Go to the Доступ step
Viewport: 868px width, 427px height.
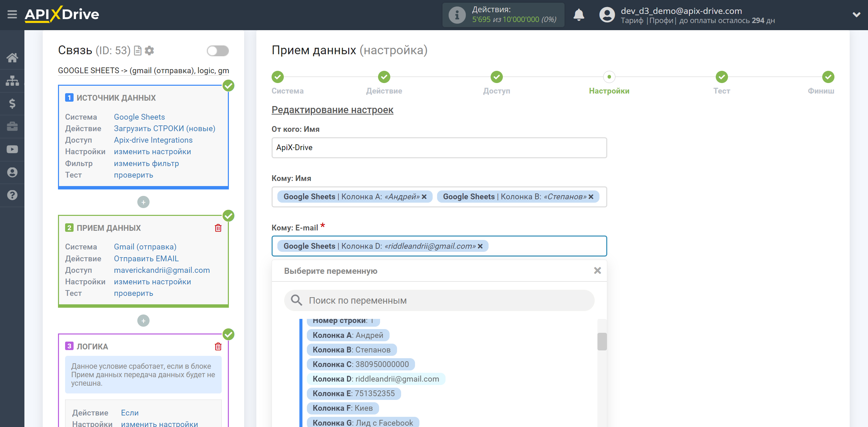[x=497, y=77]
